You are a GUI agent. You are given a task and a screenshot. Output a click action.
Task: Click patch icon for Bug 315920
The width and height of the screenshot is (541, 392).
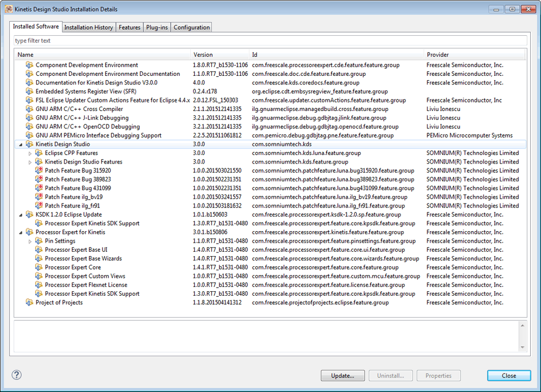[39, 171]
